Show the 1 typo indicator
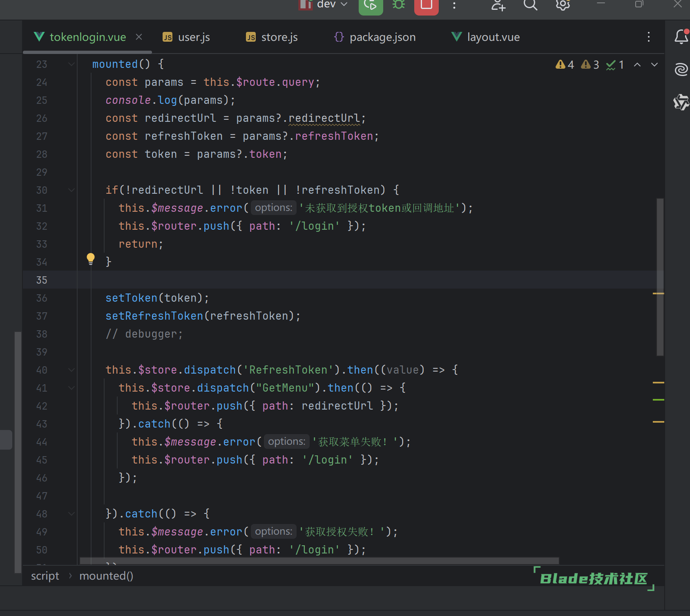 point(615,65)
